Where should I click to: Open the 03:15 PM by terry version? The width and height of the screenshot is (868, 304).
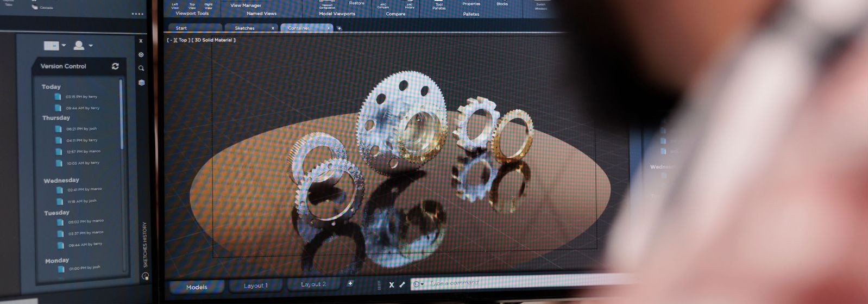(x=76, y=97)
